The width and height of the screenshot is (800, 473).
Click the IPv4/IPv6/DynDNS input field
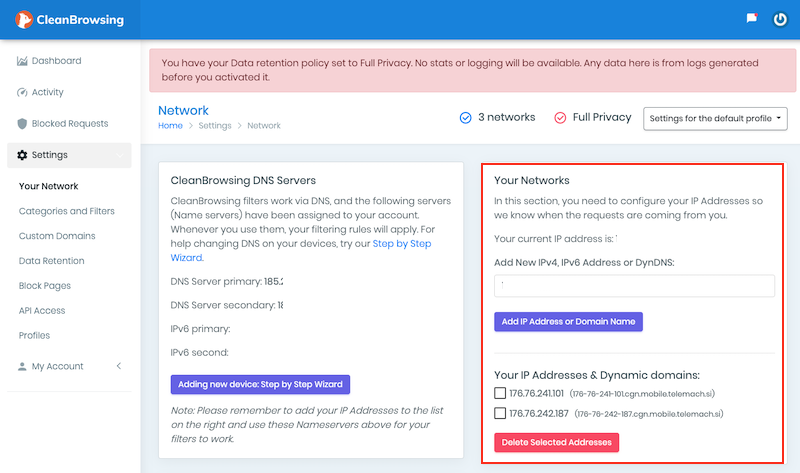click(x=634, y=286)
